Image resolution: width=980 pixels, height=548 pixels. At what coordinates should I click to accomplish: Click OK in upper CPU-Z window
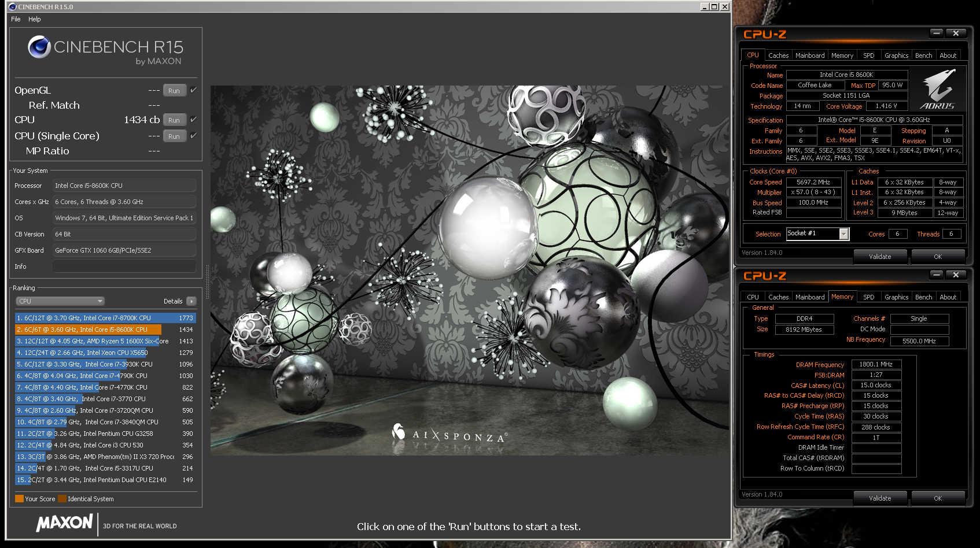(938, 257)
